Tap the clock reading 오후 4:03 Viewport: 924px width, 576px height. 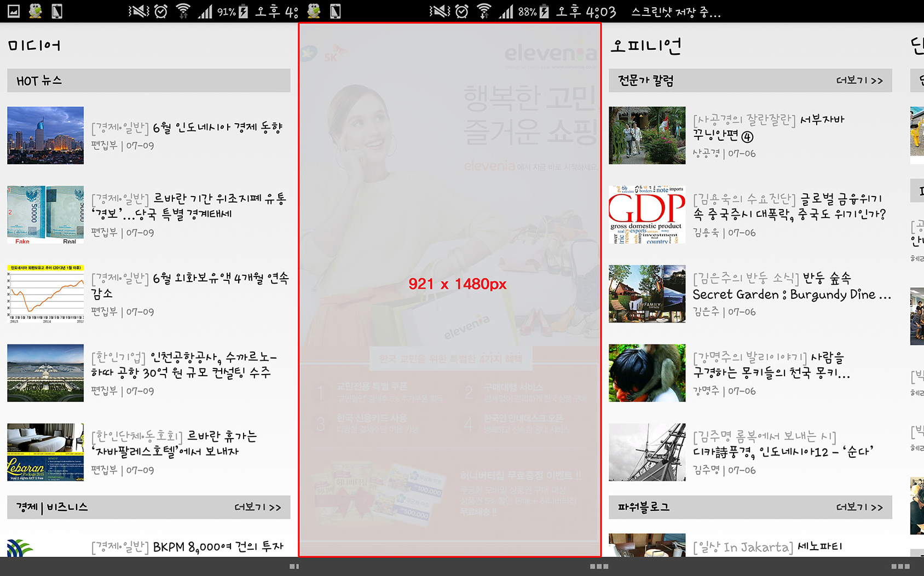[x=586, y=11]
